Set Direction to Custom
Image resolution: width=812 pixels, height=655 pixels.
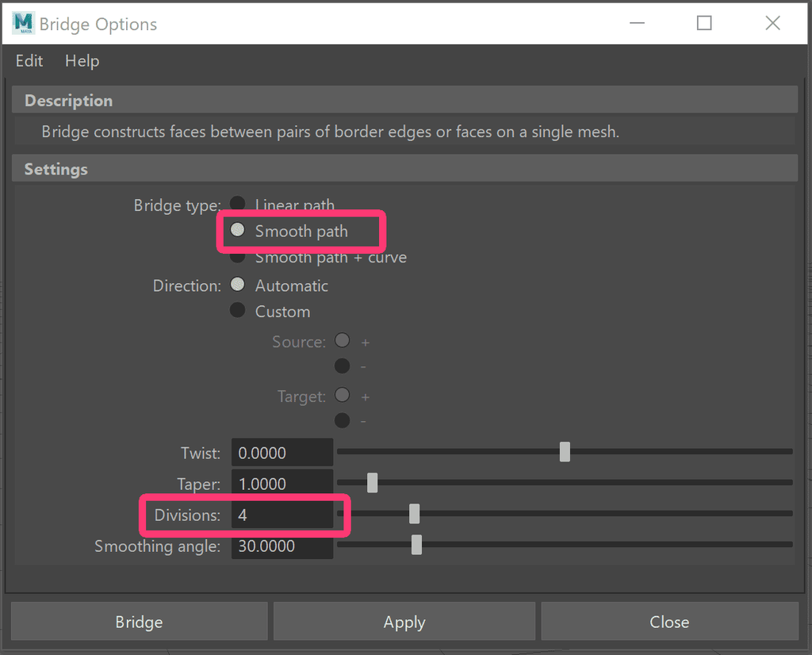pyautogui.click(x=237, y=310)
